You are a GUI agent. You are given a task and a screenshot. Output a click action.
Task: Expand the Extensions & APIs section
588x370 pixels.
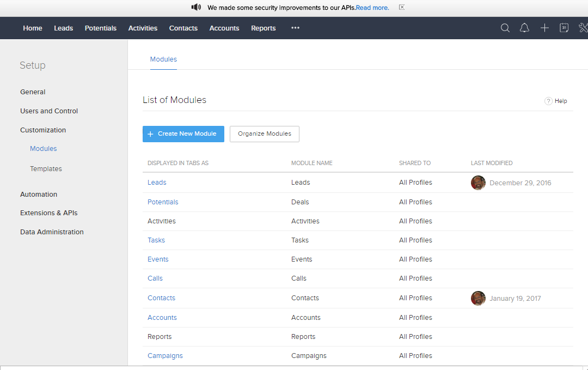click(49, 213)
